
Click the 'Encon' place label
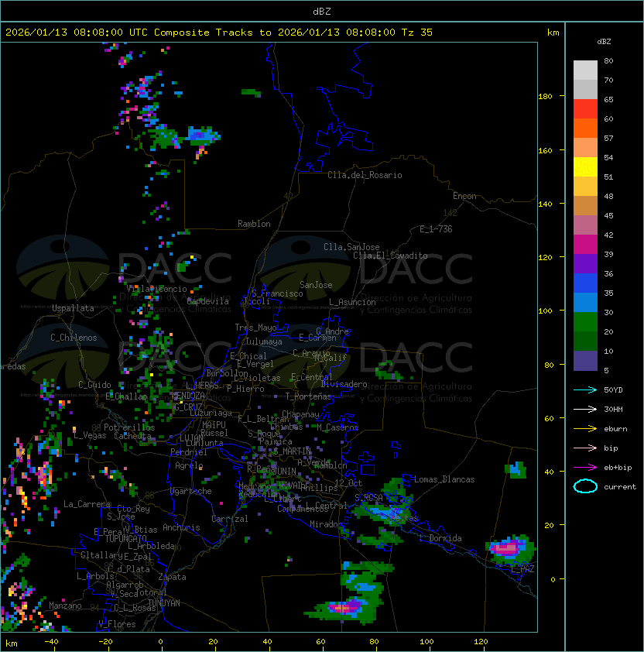click(464, 196)
